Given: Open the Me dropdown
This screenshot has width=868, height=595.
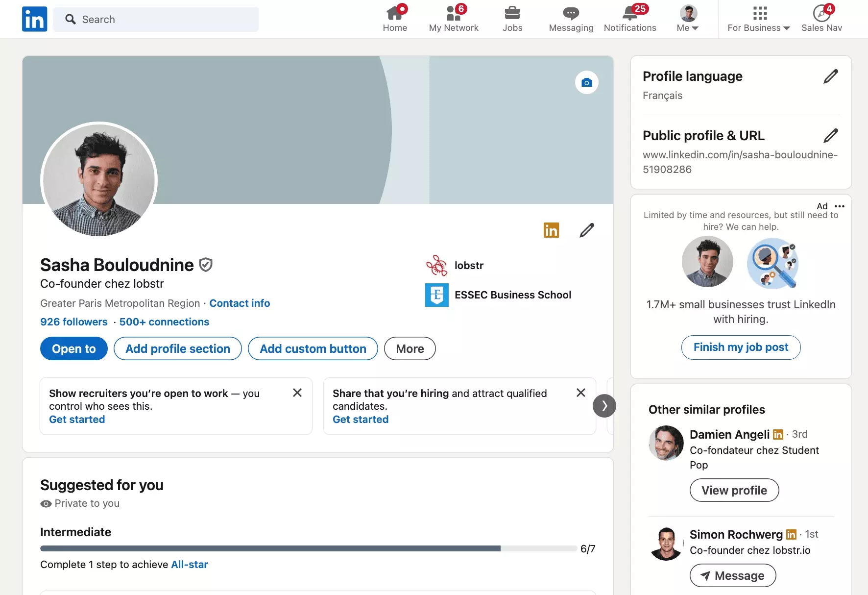Looking at the screenshot, I should pos(687,19).
